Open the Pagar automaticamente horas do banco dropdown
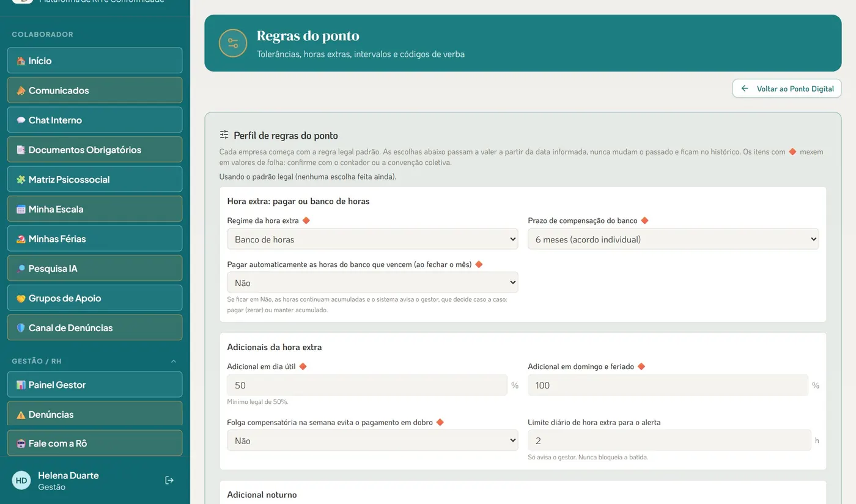Screen dimensions: 856x504 tap(372, 283)
